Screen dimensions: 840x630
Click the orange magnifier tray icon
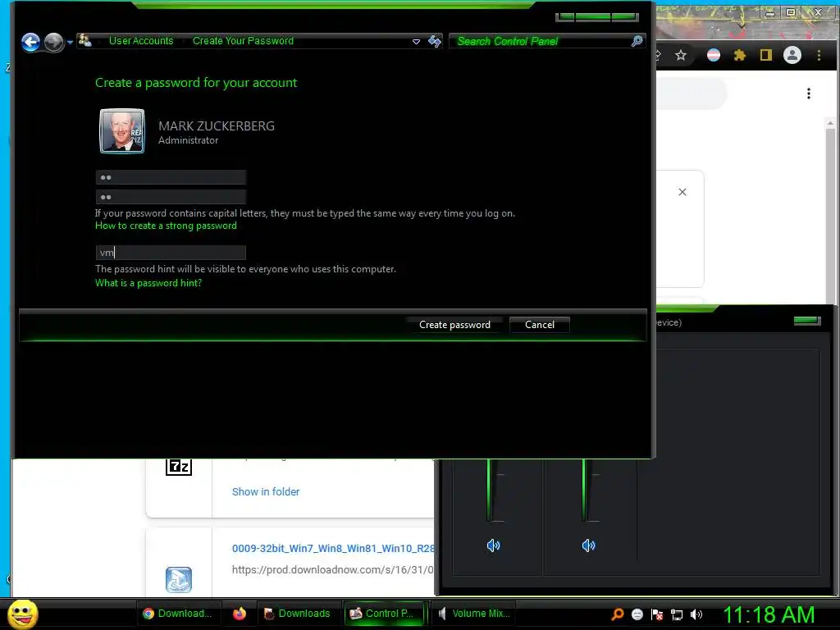point(617,614)
